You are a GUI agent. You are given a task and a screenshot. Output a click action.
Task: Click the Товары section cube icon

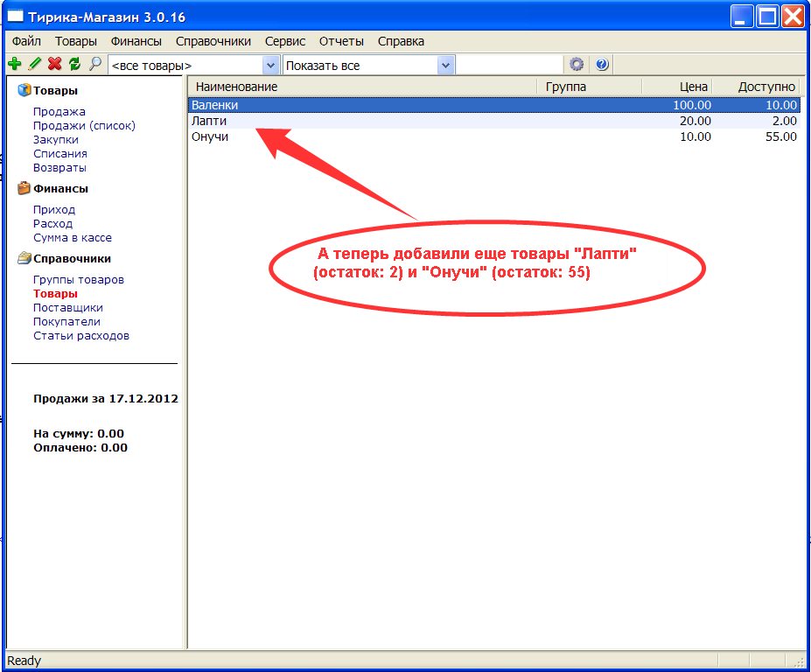pyautogui.click(x=24, y=90)
